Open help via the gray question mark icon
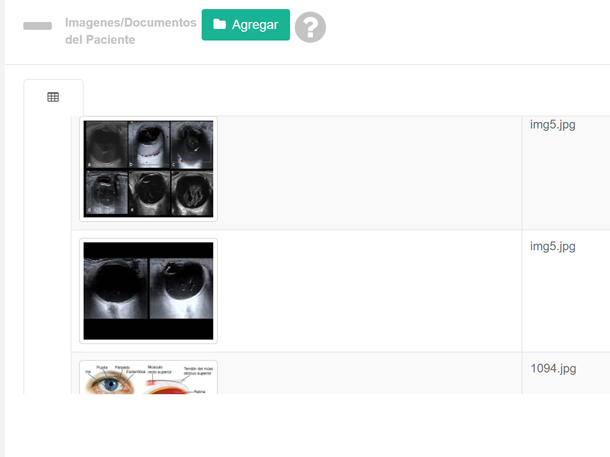The height and width of the screenshot is (457, 610). [310, 27]
